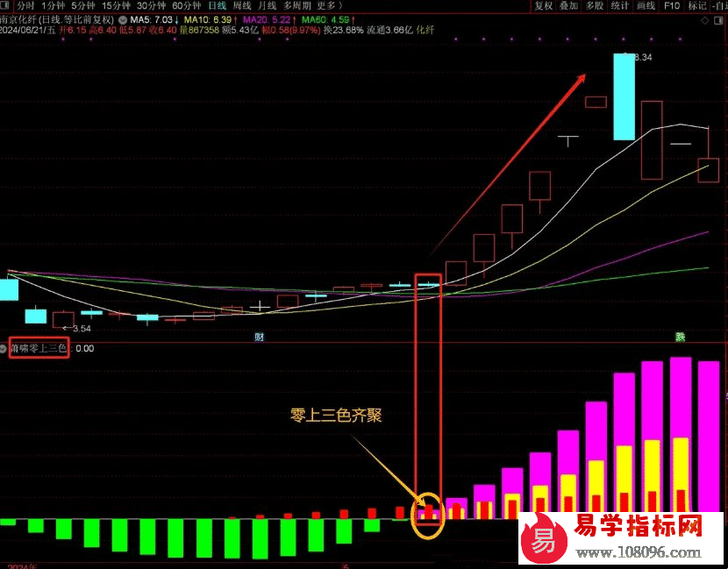Open the 复权 adjustment menu
This screenshot has width=728, height=569.
coord(544,5)
